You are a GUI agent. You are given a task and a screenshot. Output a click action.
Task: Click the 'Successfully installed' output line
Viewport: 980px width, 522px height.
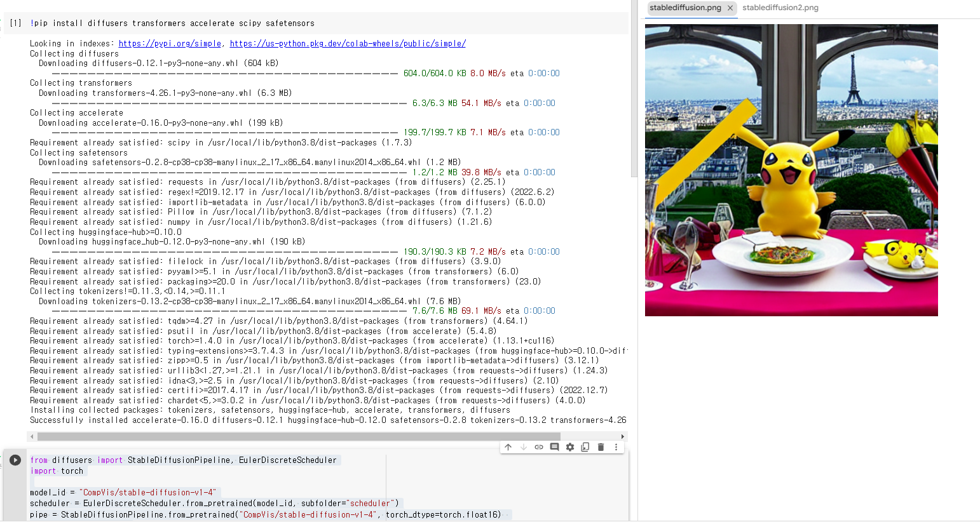328,420
